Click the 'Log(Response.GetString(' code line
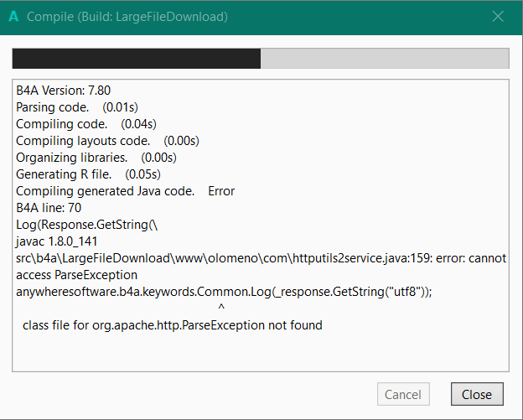 (x=87, y=225)
